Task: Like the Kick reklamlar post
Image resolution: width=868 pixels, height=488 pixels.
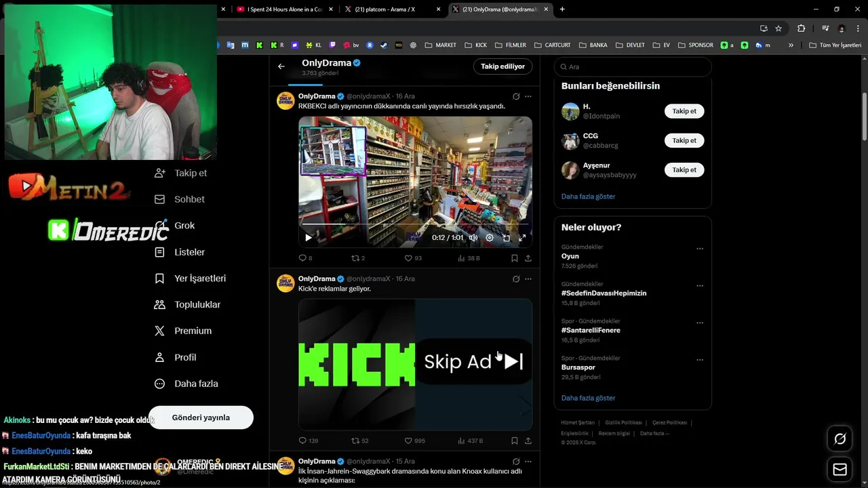Action: point(414,441)
